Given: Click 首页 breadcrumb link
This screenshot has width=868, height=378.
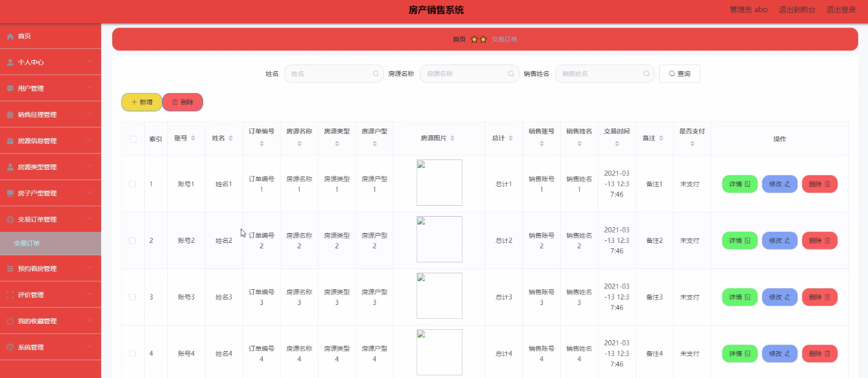Looking at the screenshot, I should click(x=459, y=39).
